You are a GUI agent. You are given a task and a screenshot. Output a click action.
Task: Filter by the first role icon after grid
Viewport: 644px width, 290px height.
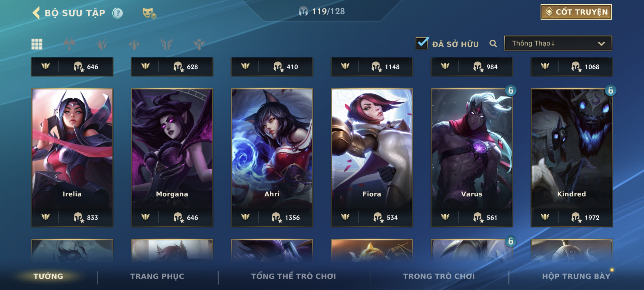(x=69, y=44)
